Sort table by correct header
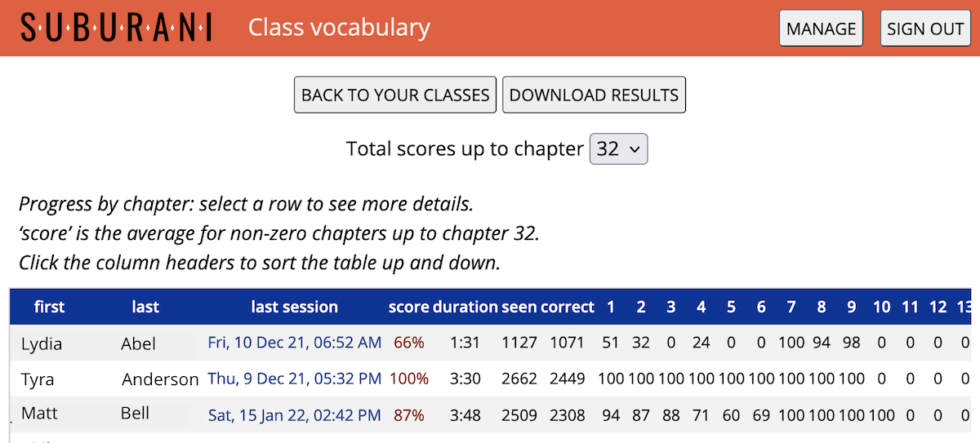This screenshot has width=980, height=443. [567, 307]
